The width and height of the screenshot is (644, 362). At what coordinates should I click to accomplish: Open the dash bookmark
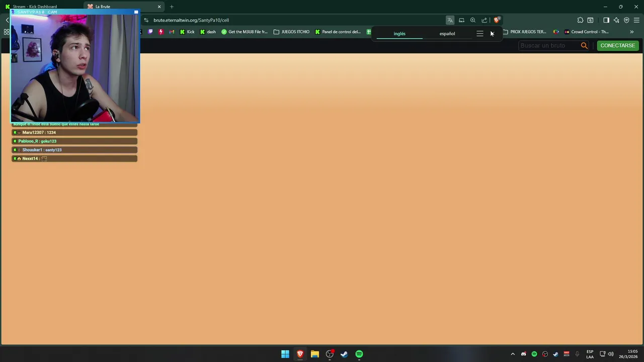(x=208, y=32)
